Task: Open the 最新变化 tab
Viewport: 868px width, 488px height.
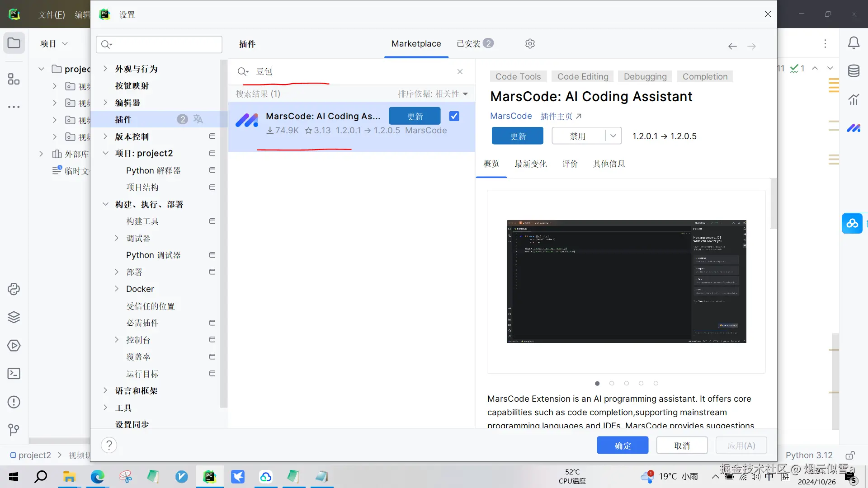Action: (530, 164)
